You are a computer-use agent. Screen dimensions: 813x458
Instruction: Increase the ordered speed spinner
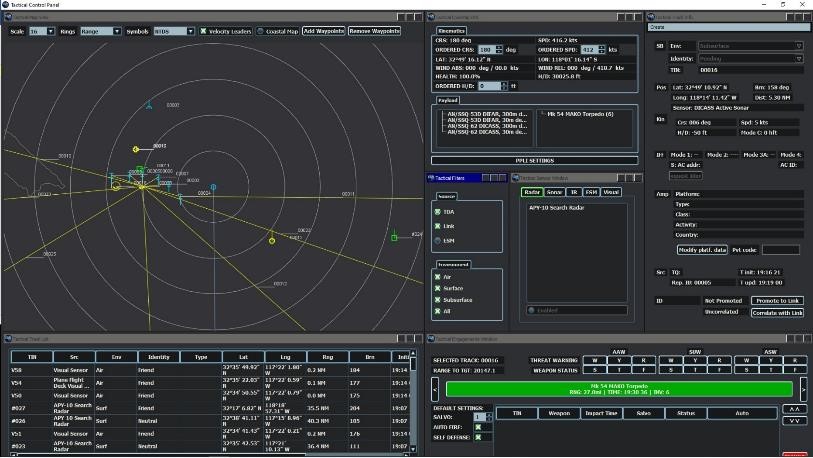click(x=601, y=47)
